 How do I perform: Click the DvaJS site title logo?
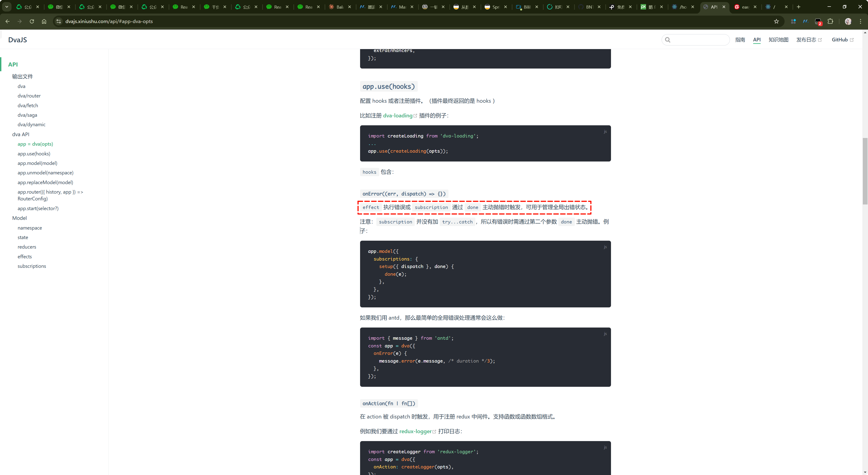coord(18,40)
